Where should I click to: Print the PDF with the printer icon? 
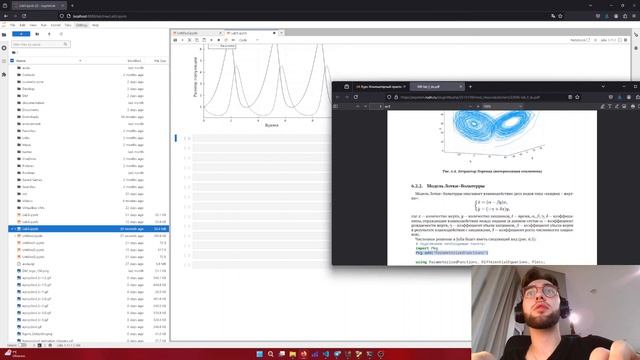coord(633,107)
